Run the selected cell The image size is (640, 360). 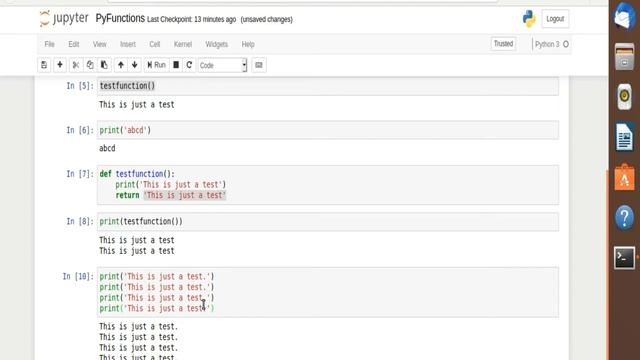tap(156, 65)
